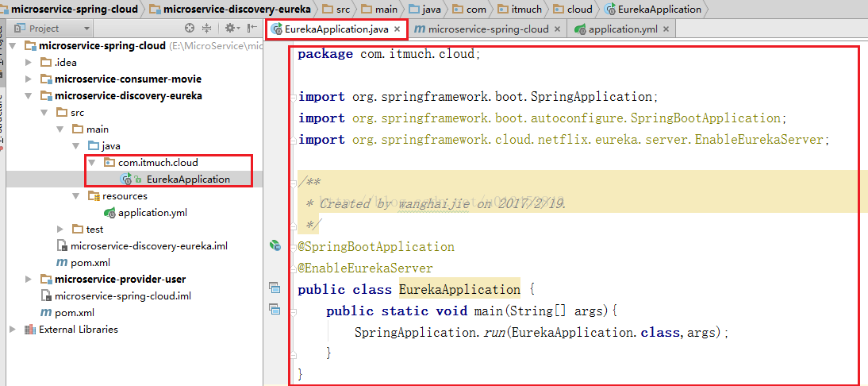Click import SpringBootApplication line
The width and height of the screenshot is (868, 386).
(x=543, y=118)
